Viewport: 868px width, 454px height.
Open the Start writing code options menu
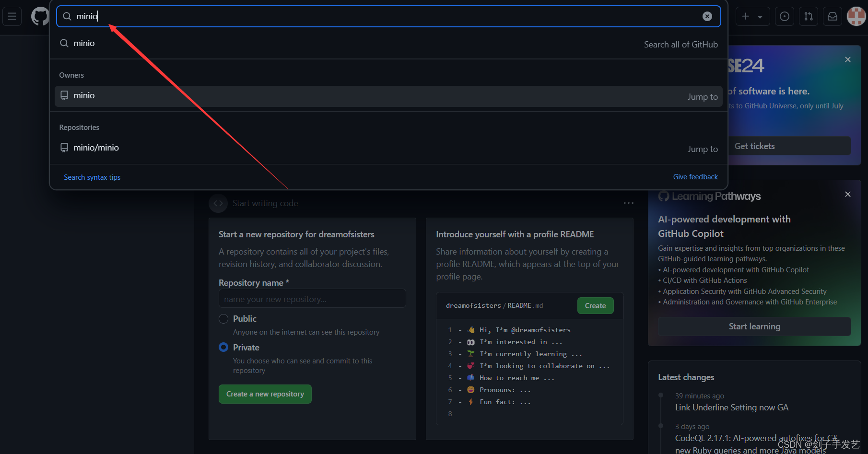tap(629, 203)
